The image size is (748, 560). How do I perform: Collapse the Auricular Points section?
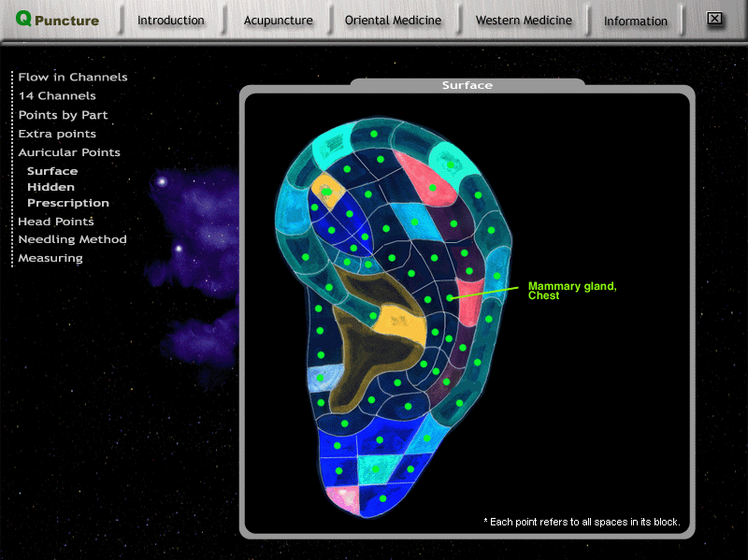point(68,152)
